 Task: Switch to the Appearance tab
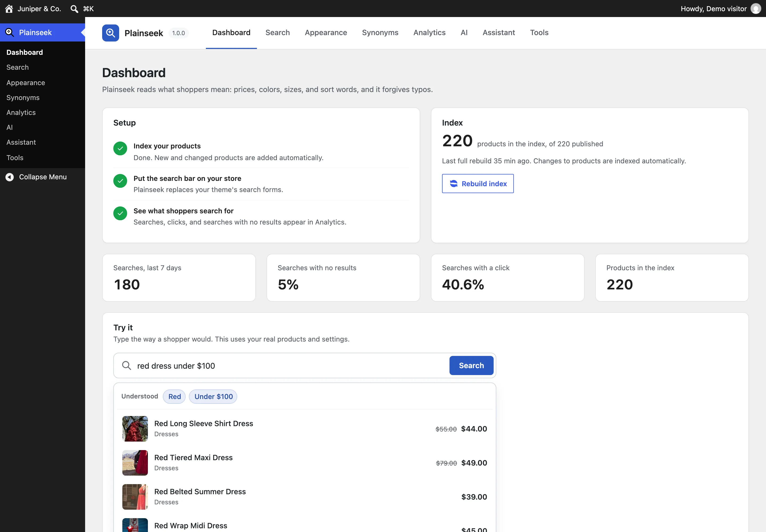pyautogui.click(x=326, y=33)
